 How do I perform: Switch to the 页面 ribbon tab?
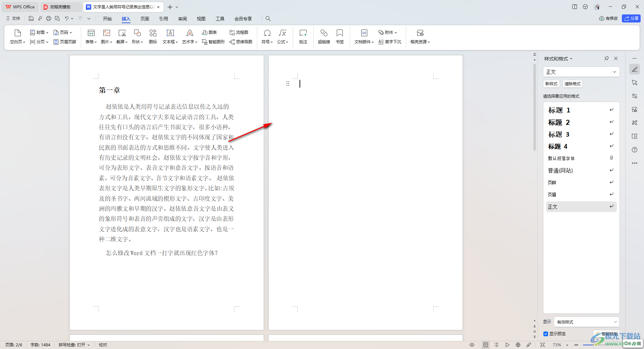[x=145, y=18]
